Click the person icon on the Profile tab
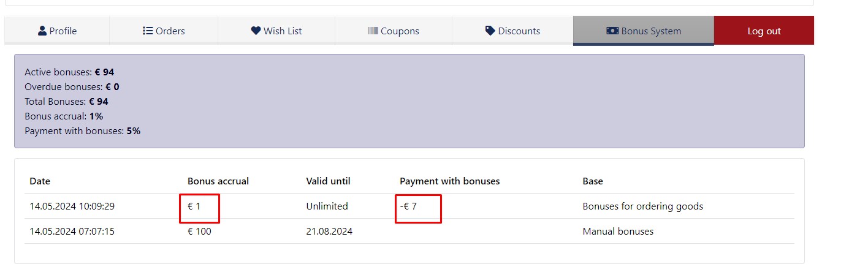Viewport: 868px width, 272px height. [42, 31]
